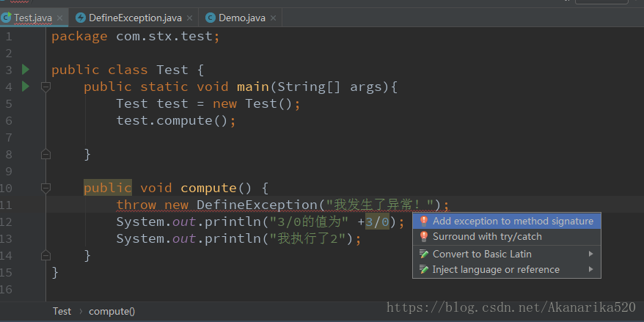Choose Add exception to method signature

[x=512, y=221]
